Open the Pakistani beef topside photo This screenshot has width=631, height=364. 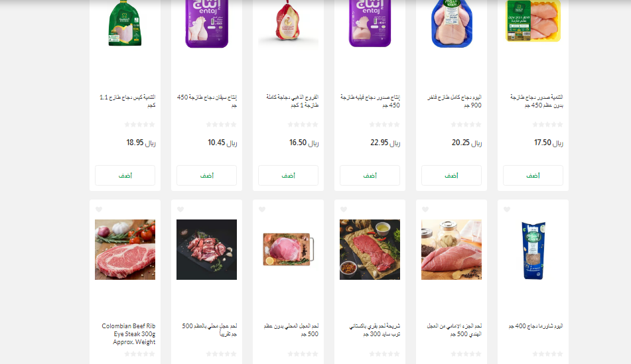tap(370, 249)
